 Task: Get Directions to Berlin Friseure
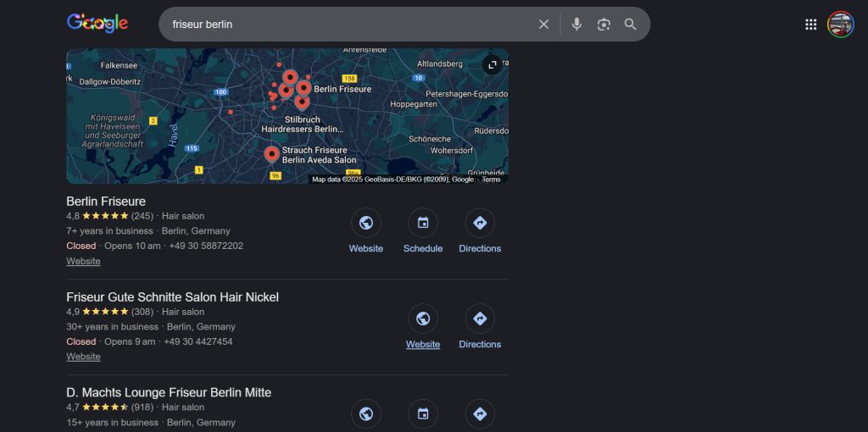(480, 224)
